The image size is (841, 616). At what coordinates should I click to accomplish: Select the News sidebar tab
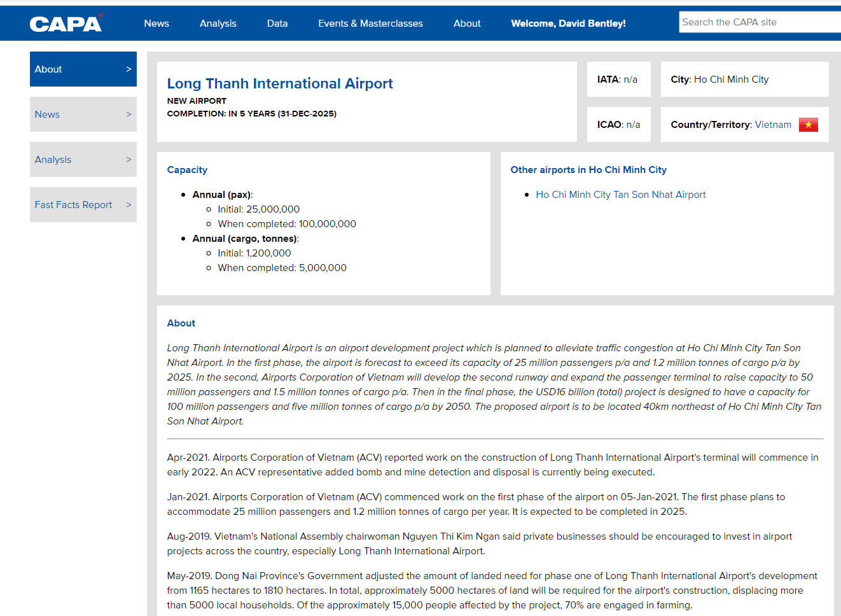pyautogui.click(x=83, y=115)
